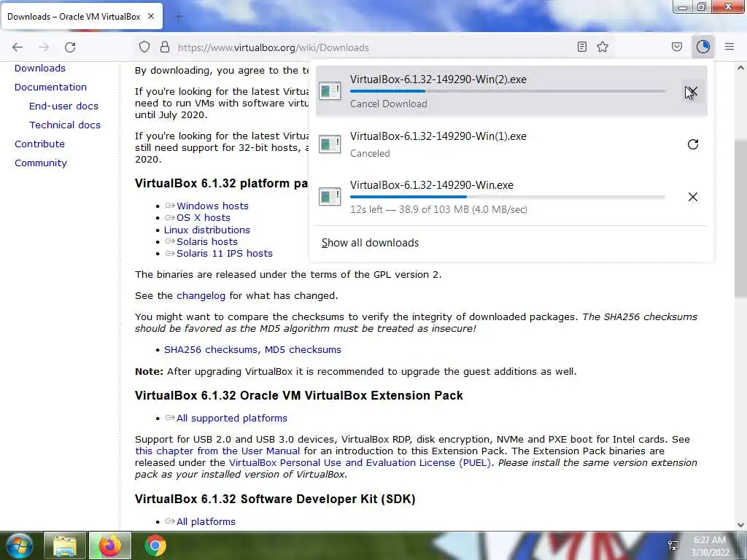Click the file icon of Win(2).exe download
747x560 pixels.
pyautogui.click(x=330, y=91)
